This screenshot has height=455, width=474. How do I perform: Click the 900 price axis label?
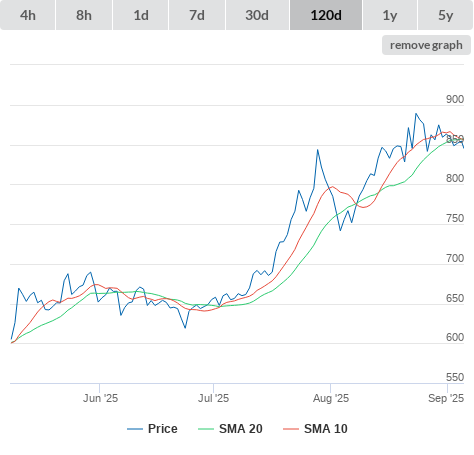(x=455, y=99)
